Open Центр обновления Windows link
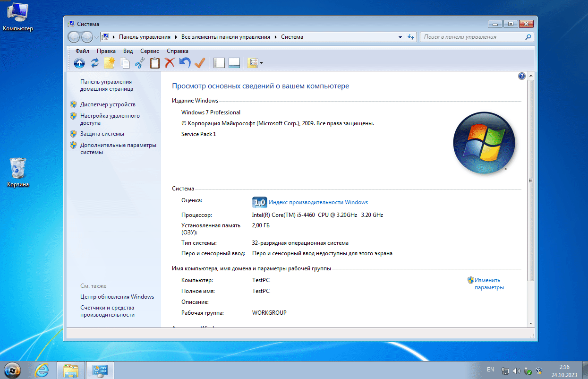The height and width of the screenshot is (379, 588). point(117,297)
